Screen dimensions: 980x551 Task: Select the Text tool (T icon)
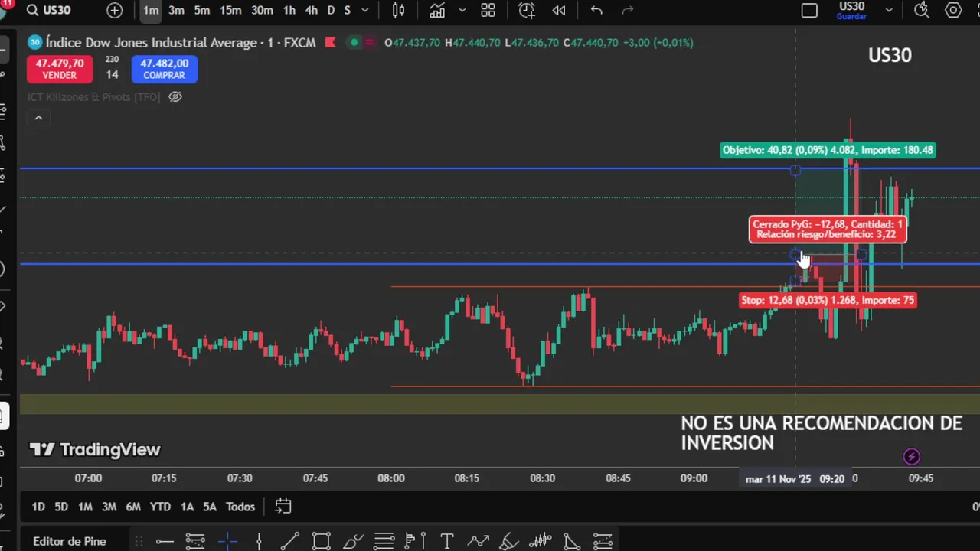(447, 542)
